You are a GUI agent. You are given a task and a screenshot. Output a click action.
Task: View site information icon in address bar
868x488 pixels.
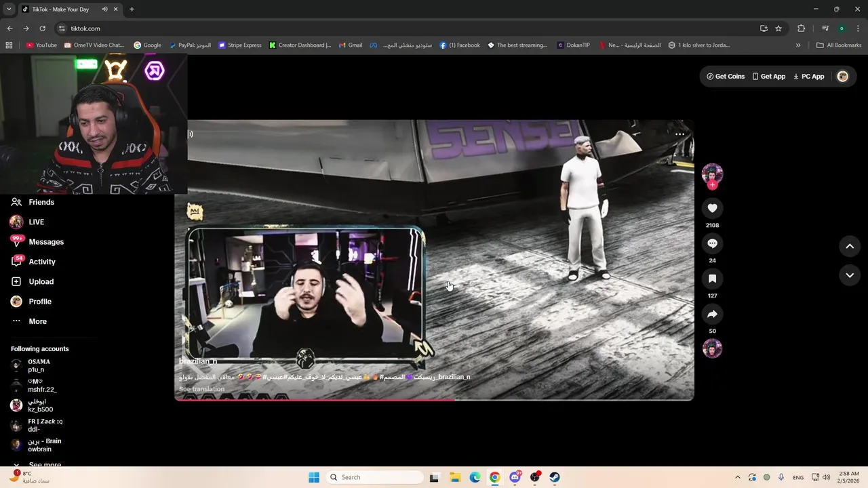(62, 28)
